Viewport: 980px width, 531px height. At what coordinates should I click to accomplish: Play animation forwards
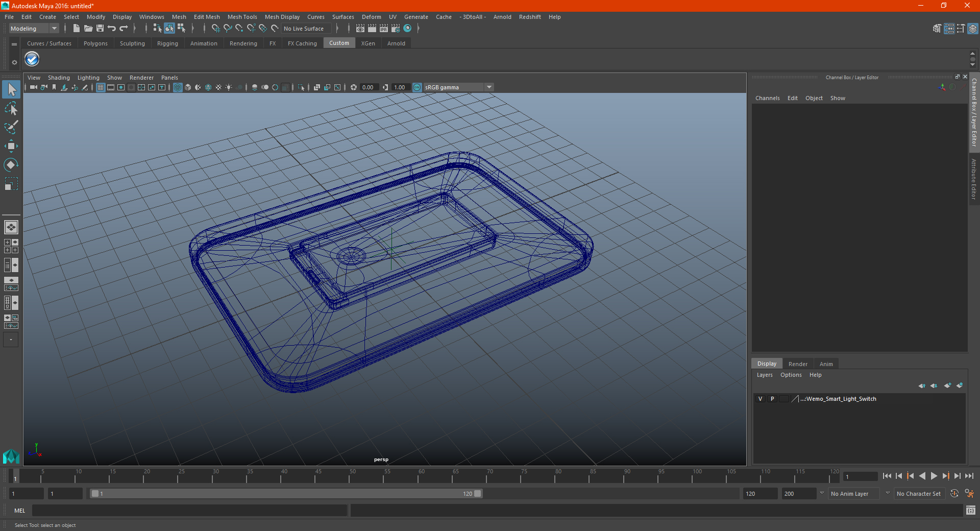[934, 476]
